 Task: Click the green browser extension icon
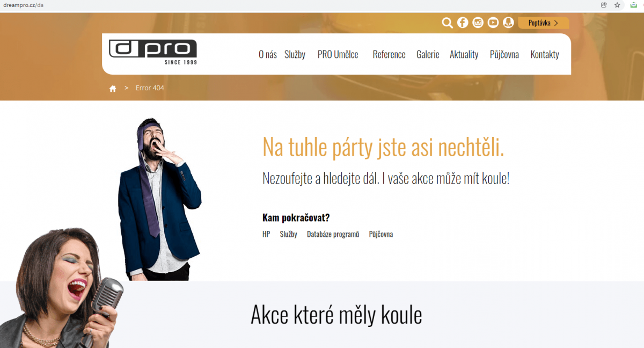point(634,5)
